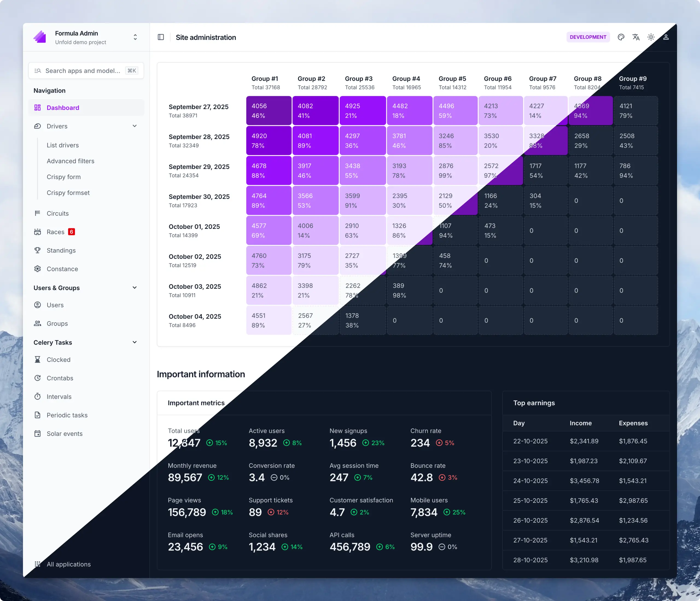
Task: Click the Races link with badge
Action: (x=56, y=232)
